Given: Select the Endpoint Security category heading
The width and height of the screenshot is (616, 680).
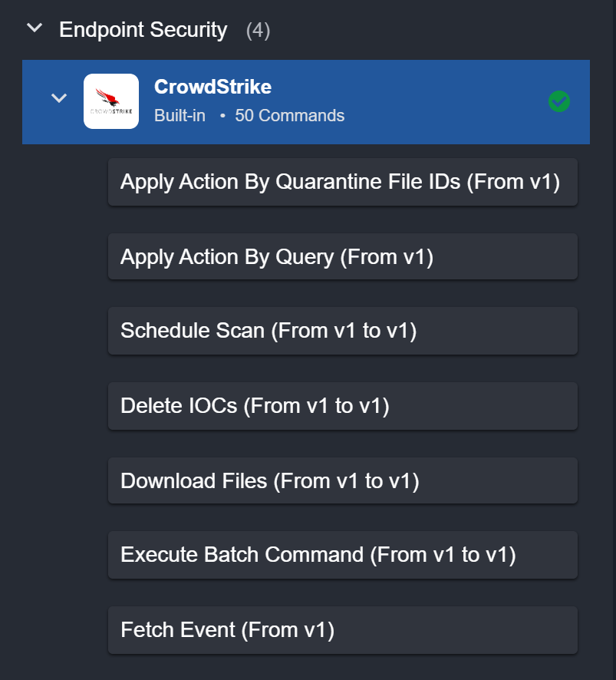Looking at the screenshot, I should click(x=143, y=30).
